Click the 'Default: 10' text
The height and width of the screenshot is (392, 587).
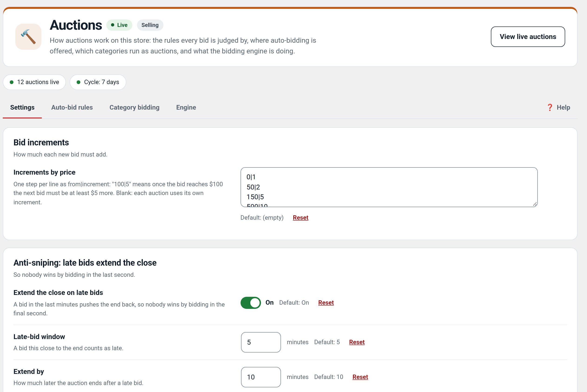[329, 377]
